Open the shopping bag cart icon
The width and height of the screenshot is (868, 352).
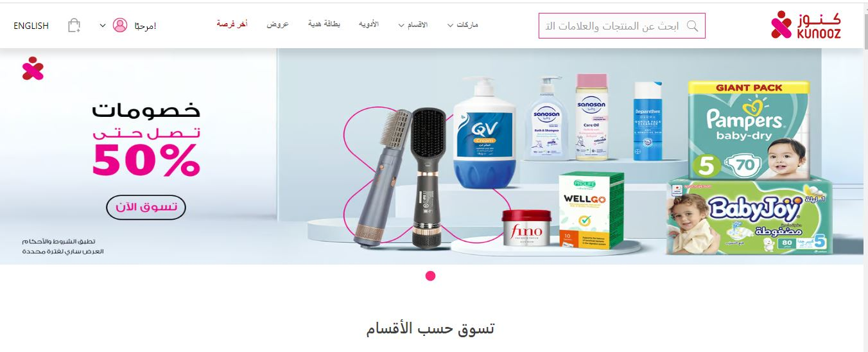coord(74,26)
